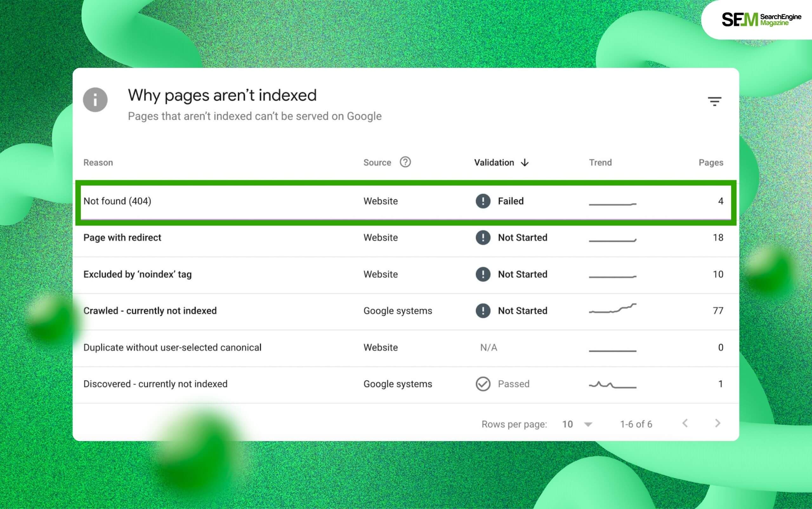The width and height of the screenshot is (812, 509).
Task: Click Website source in Page with redirect row
Action: tap(380, 237)
